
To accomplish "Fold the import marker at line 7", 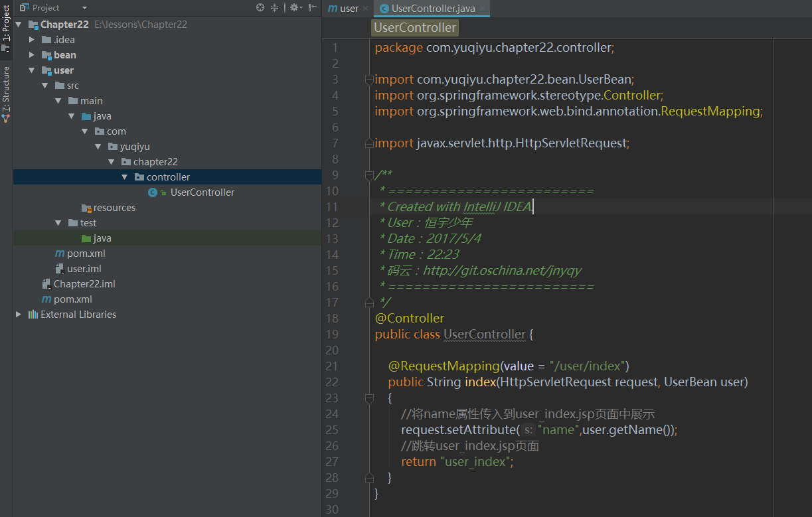I will (369, 143).
